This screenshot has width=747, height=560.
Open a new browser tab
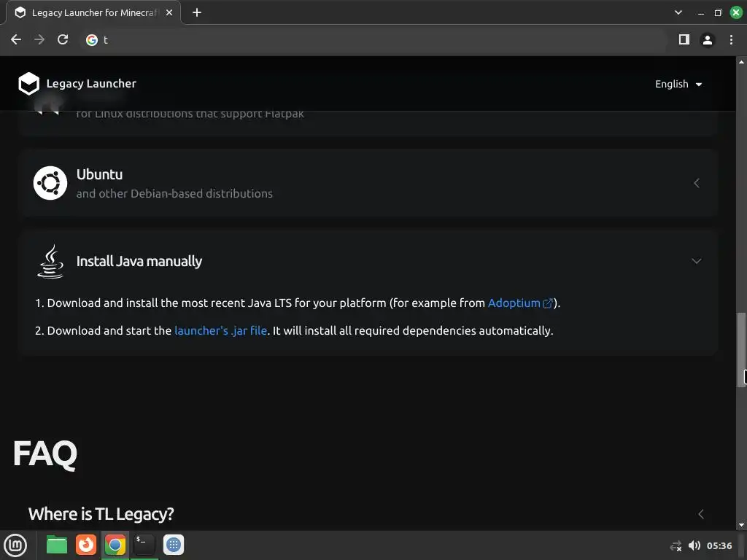197,13
